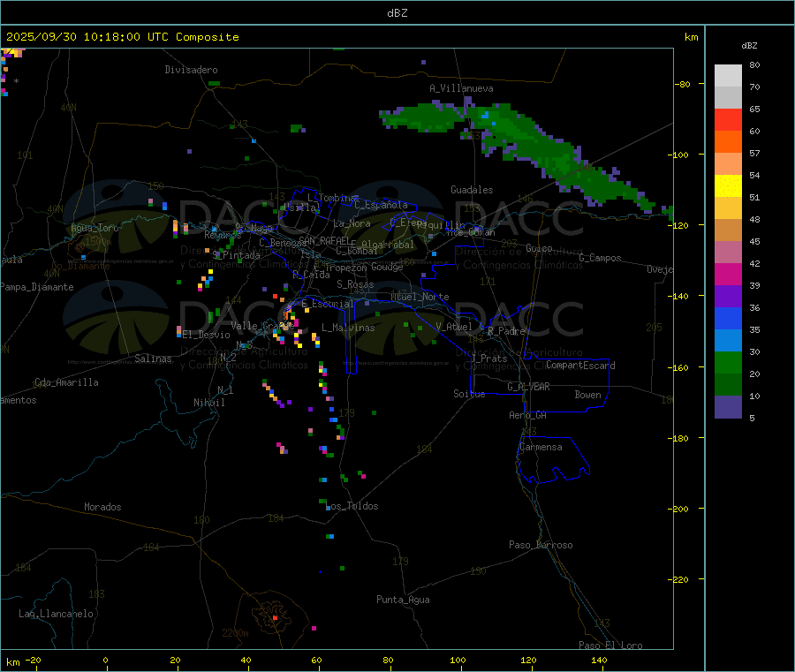Screen dimensions: 795x672
Task: Select the magenta 39-42 dBZ legend swatch
Action: 728,274
